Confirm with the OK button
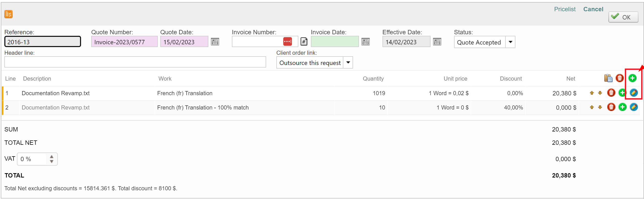The height and width of the screenshot is (199, 644). click(623, 17)
